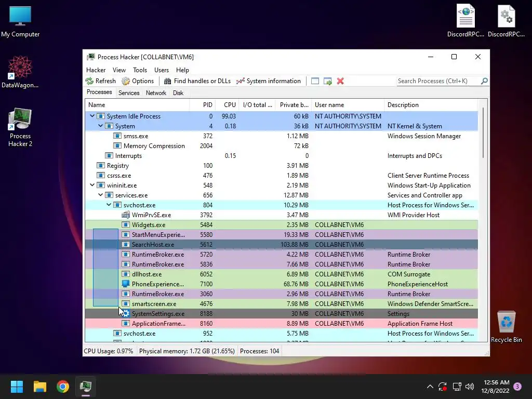532x399 pixels.
Task: Collapse the wininit.exe node
Action: (x=92, y=185)
